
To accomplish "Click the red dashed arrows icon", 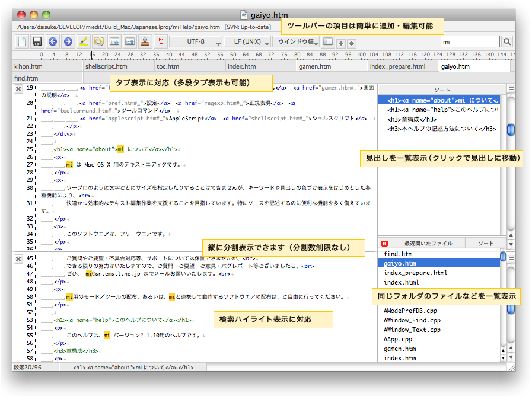I will [x=160, y=42].
